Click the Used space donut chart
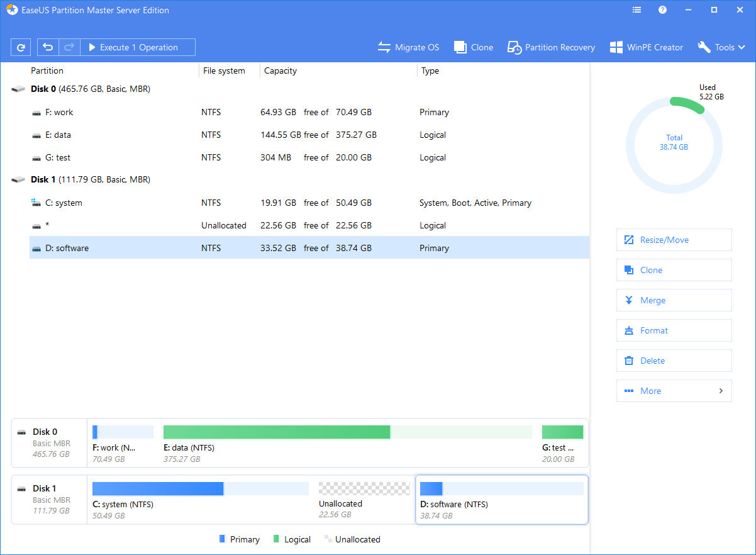This screenshot has height=555, width=756. pyautogui.click(x=674, y=145)
